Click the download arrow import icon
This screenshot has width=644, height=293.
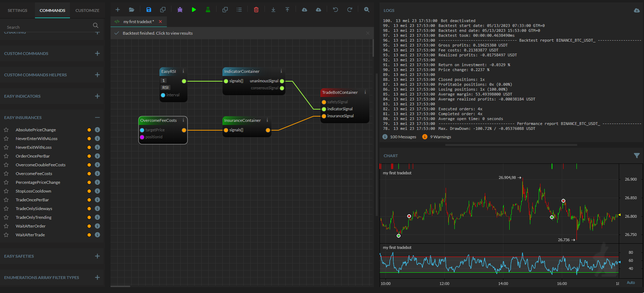[273, 10]
